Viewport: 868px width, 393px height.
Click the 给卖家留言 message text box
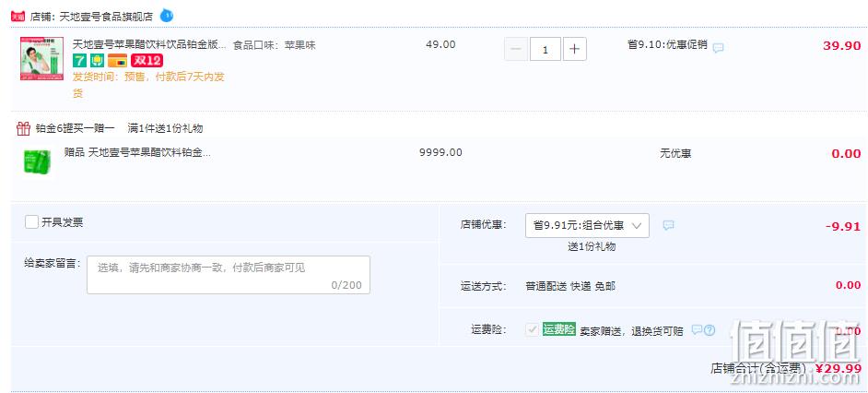click(229, 275)
